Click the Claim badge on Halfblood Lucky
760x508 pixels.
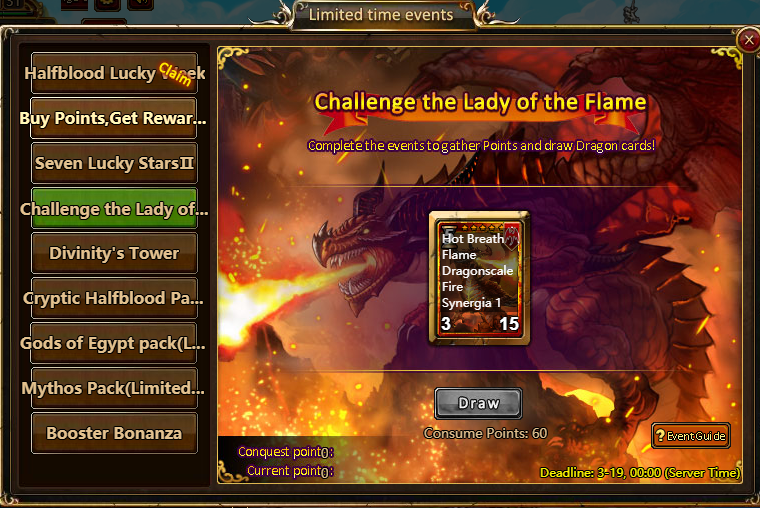[175, 74]
